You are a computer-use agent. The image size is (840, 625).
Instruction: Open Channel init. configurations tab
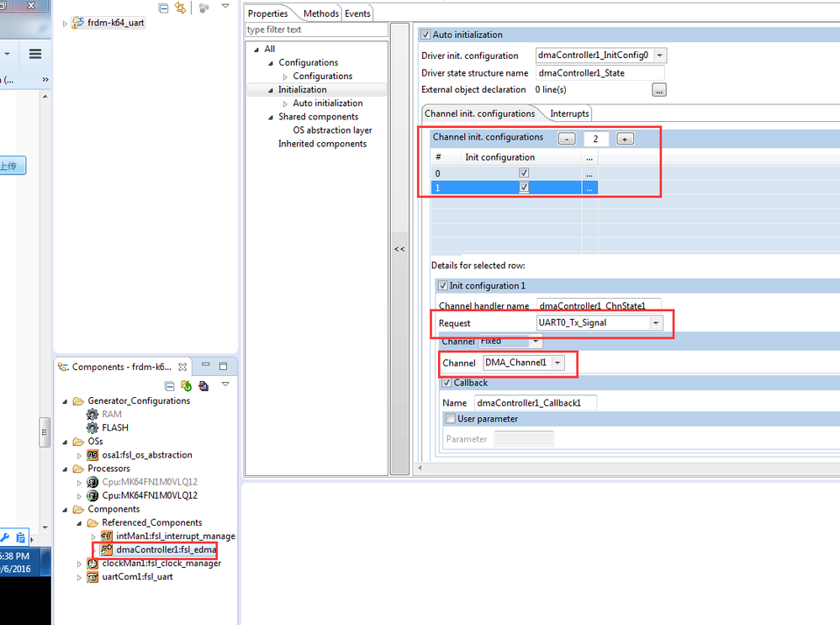click(x=479, y=114)
